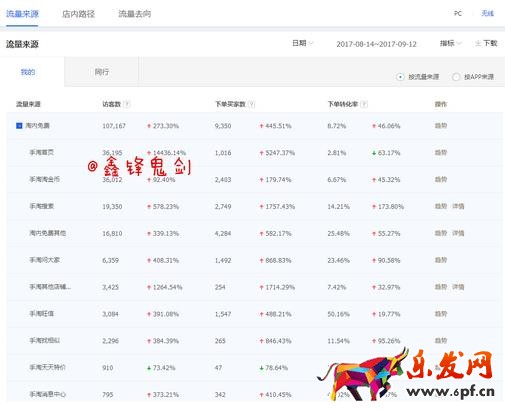Collapse the 淘内免费 row using blue square icon
This screenshot has height=412, width=505.
[19, 126]
